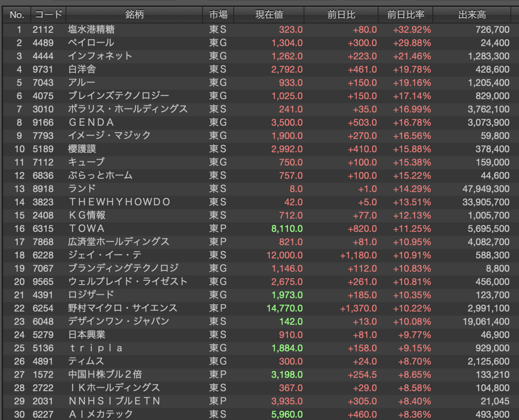This screenshot has height=420, width=519.
Task: Sort by the 出来高 column header
Action: (472, 15)
